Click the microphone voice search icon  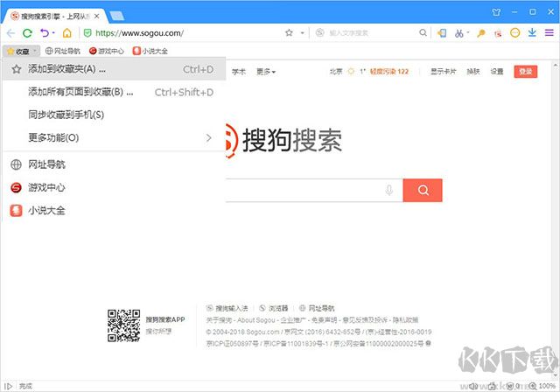389,190
